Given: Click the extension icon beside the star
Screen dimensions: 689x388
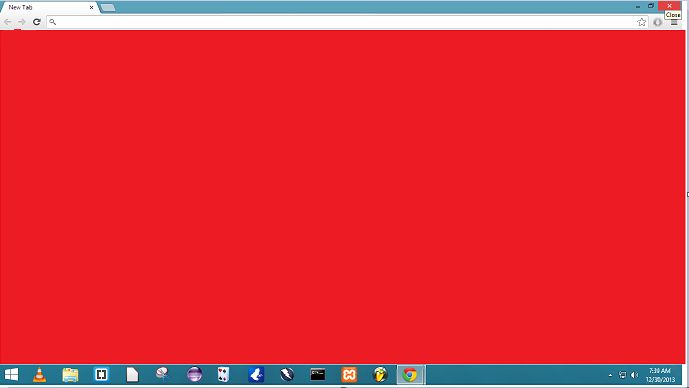Looking at the screenshot, I should click(x=657, y=22).
